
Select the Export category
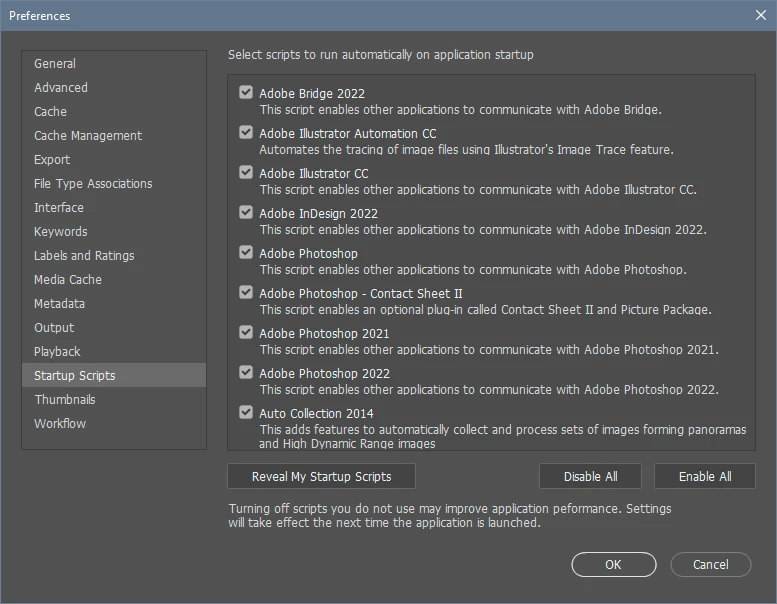[114, 160]
